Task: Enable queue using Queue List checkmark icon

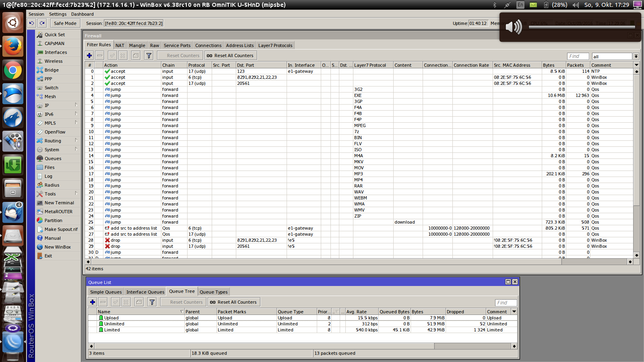Action: click(116, 302)
